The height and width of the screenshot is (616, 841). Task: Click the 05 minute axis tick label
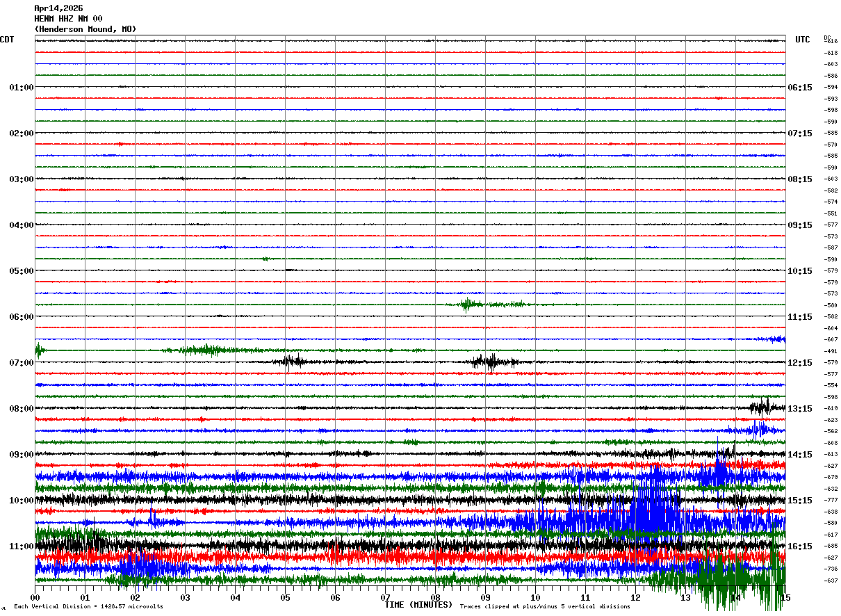click(285, 598)
